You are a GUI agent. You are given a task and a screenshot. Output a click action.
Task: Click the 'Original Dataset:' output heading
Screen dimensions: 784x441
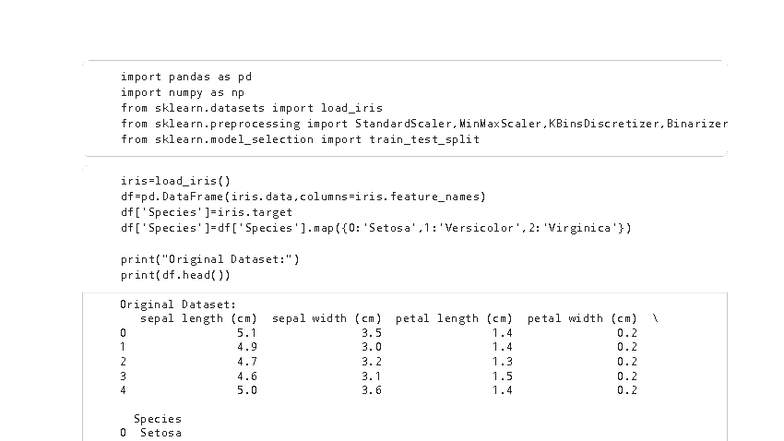point(176,303)
